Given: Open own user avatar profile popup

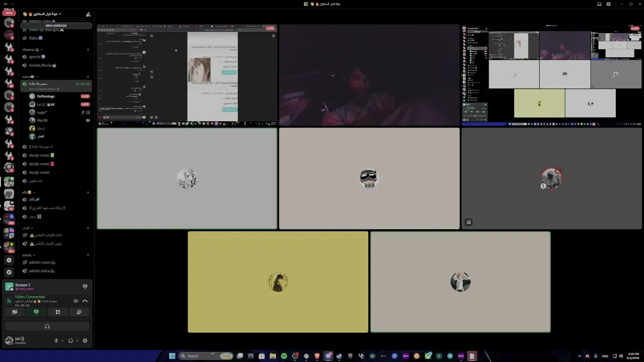Looking at the screenshot, I should [9, 340].
